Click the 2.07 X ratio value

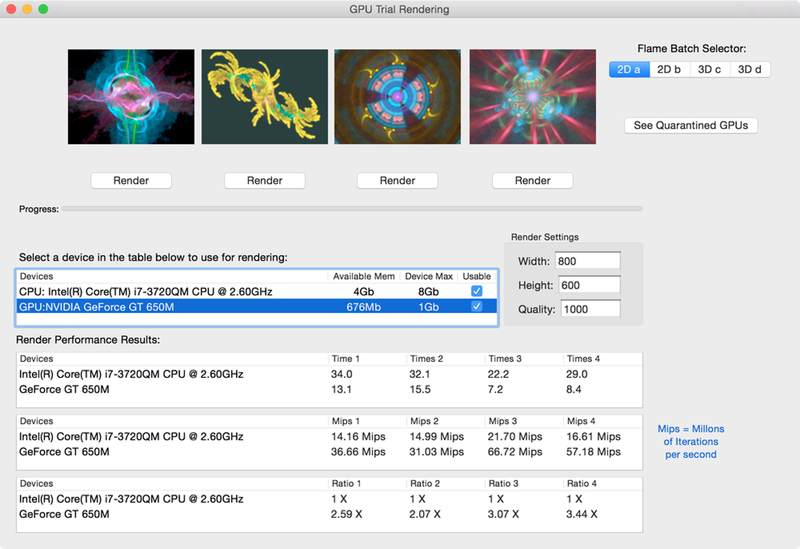424,514
